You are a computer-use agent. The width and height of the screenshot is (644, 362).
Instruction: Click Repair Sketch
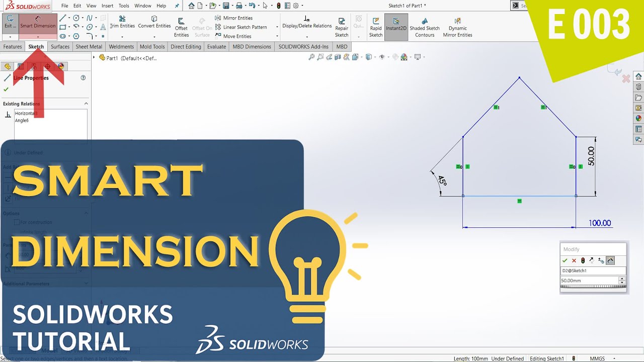click(342, 27)
